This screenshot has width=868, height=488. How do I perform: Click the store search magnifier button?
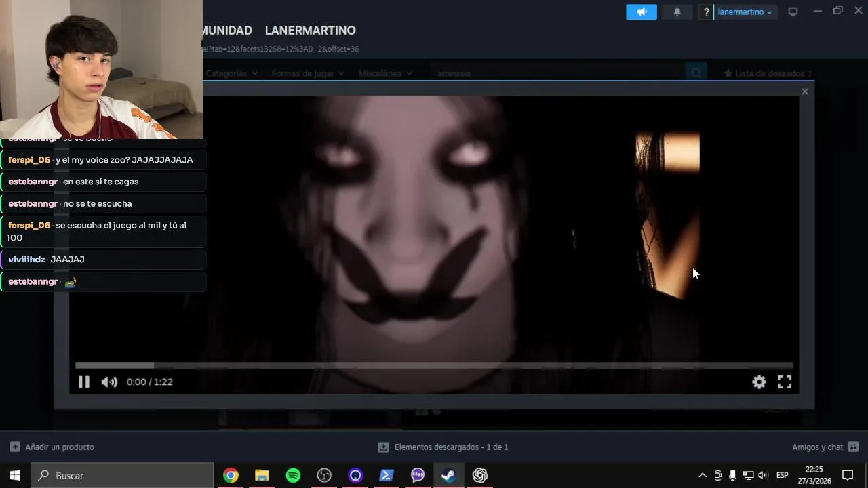[696, 73]
